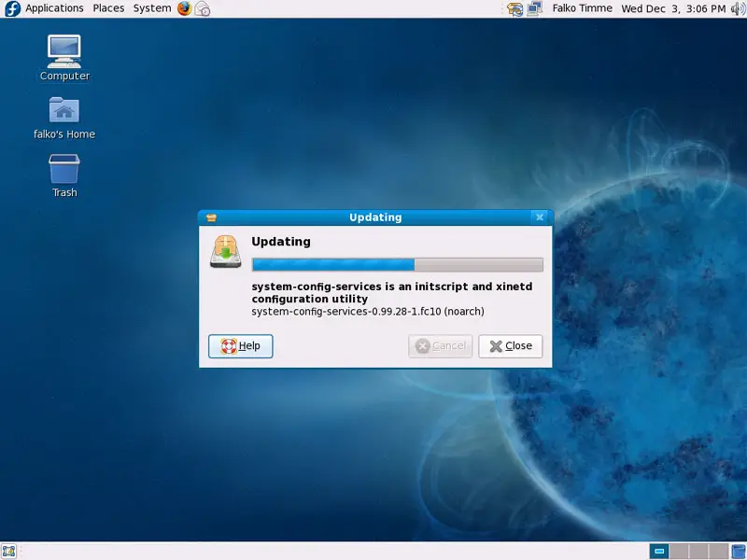Click the greyed-out Cancel button
The image size is (747, 560).
[x=440, y=346]
